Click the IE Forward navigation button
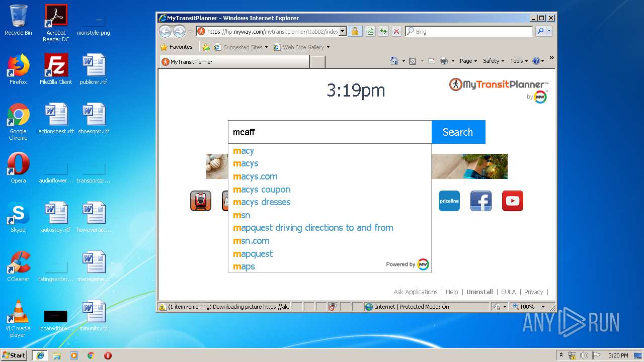The image size is (644, 362). (179, 31)
